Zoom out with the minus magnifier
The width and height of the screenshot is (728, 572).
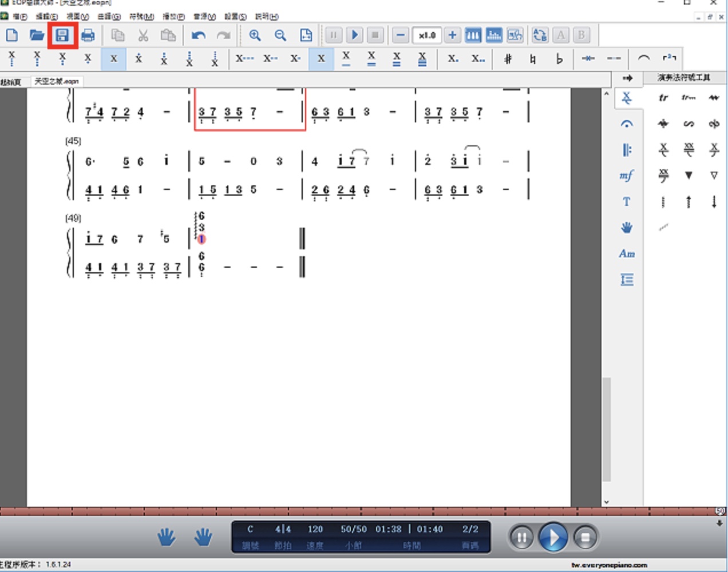(x=280, y=35)
